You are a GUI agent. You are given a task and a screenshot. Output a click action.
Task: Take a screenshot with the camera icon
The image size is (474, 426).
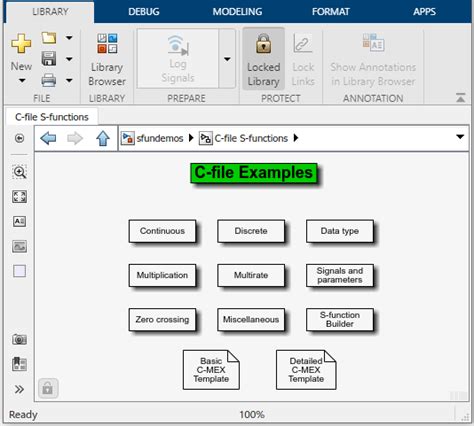click(19, 339)
